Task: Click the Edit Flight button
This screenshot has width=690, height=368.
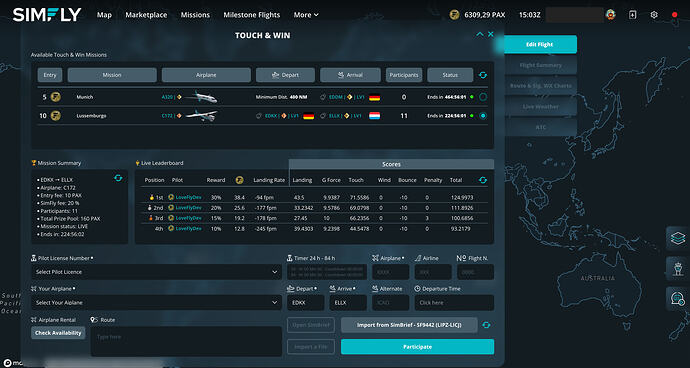Action: (540, 44)
